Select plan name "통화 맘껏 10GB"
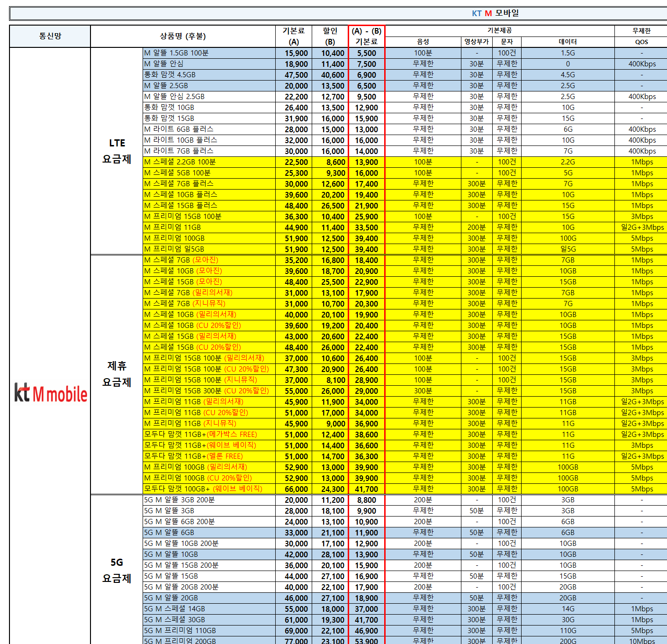 click(x=169, y=108)
